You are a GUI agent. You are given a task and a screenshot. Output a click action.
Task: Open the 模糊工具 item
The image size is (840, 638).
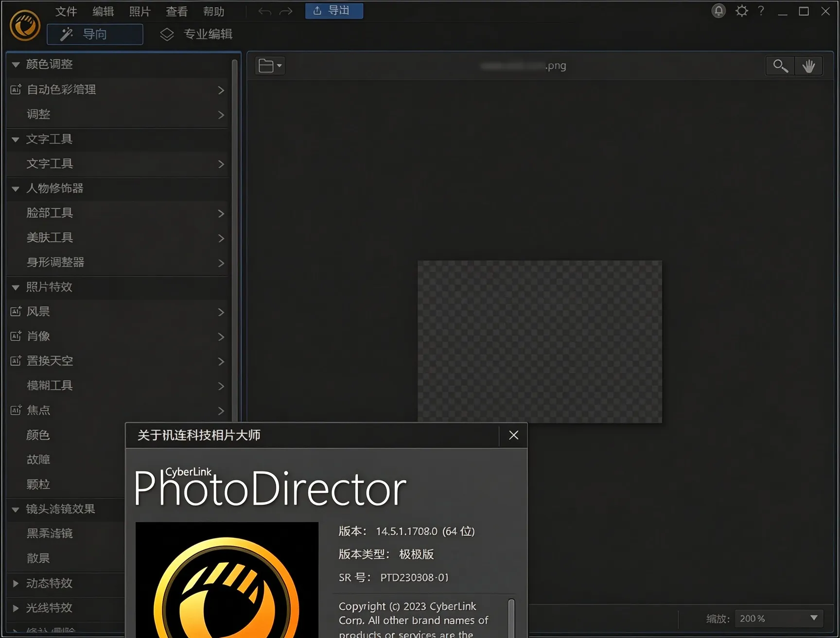pos(117,386)
